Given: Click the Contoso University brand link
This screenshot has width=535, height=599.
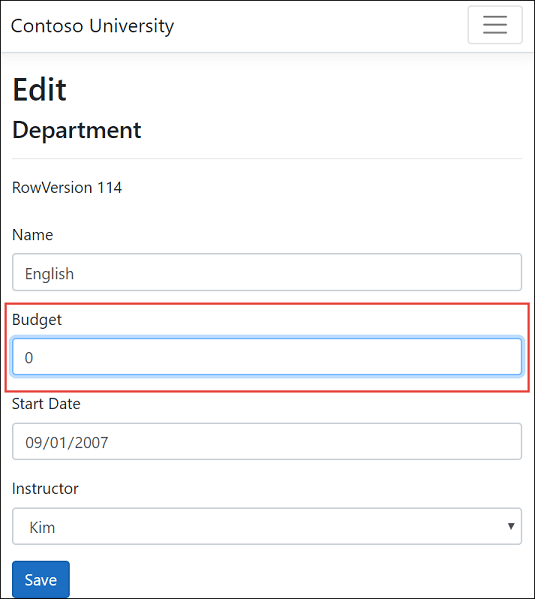Looking at the screenshot, I should coord(92,26).
